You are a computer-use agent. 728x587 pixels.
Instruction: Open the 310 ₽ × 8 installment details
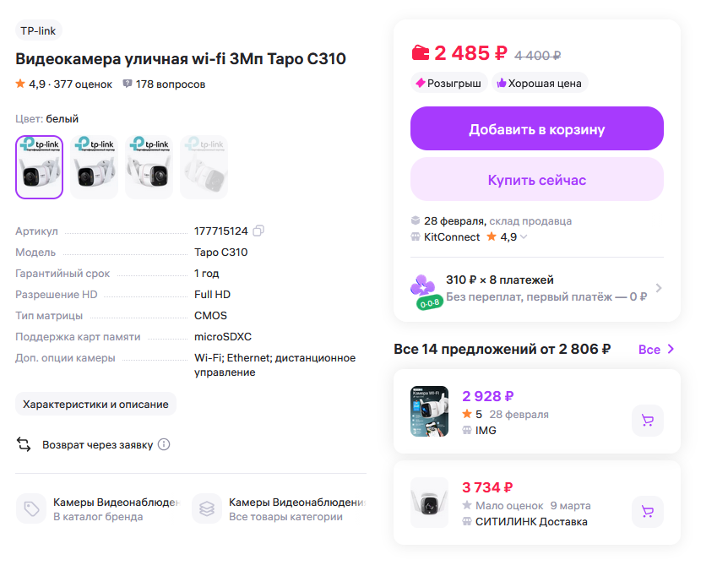(x=659, y=288)
